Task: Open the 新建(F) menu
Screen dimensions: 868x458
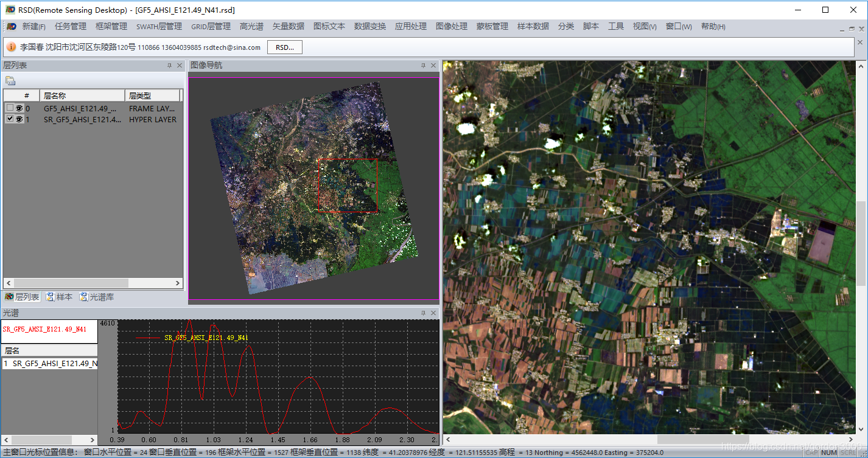Action: 34,27
